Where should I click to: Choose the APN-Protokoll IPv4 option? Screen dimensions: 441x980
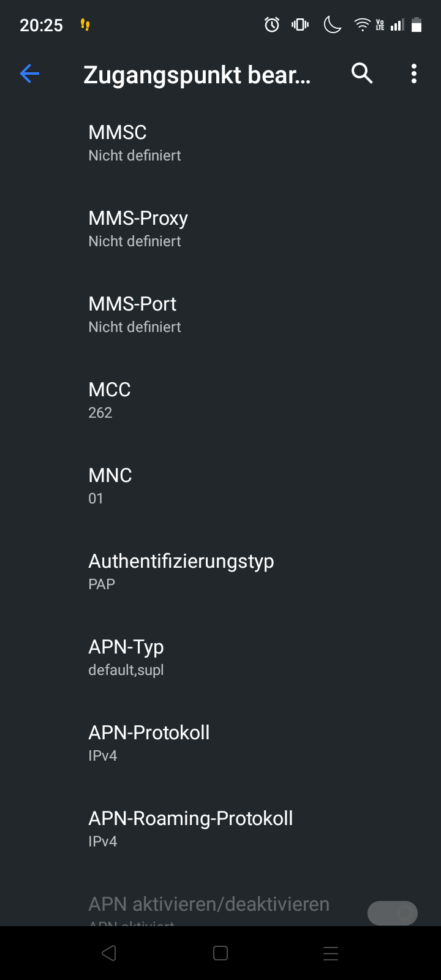149,743
